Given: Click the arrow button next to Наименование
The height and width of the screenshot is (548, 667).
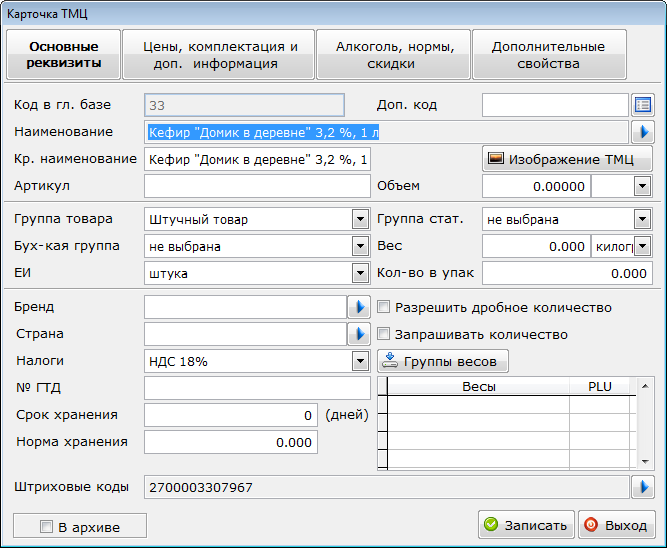Looking at the screenshot, I should click(643, 132).
